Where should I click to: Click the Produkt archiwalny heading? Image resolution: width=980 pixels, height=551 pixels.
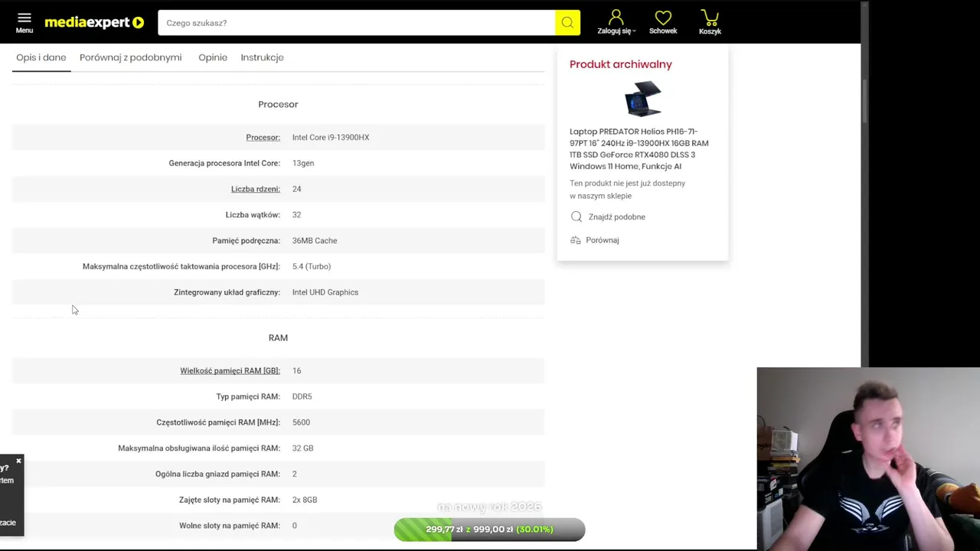[x=621, y=64]
